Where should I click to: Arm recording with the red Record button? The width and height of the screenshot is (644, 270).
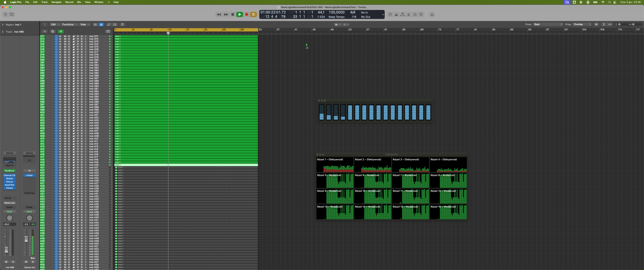coord(247,14)
